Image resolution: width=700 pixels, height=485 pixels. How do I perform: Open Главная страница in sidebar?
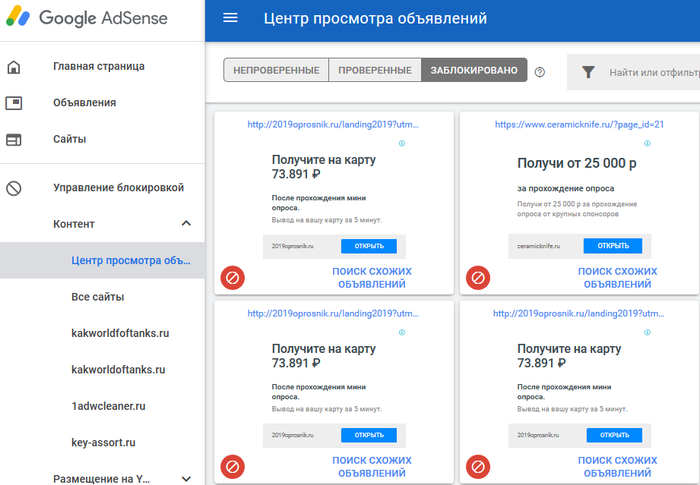99,67
